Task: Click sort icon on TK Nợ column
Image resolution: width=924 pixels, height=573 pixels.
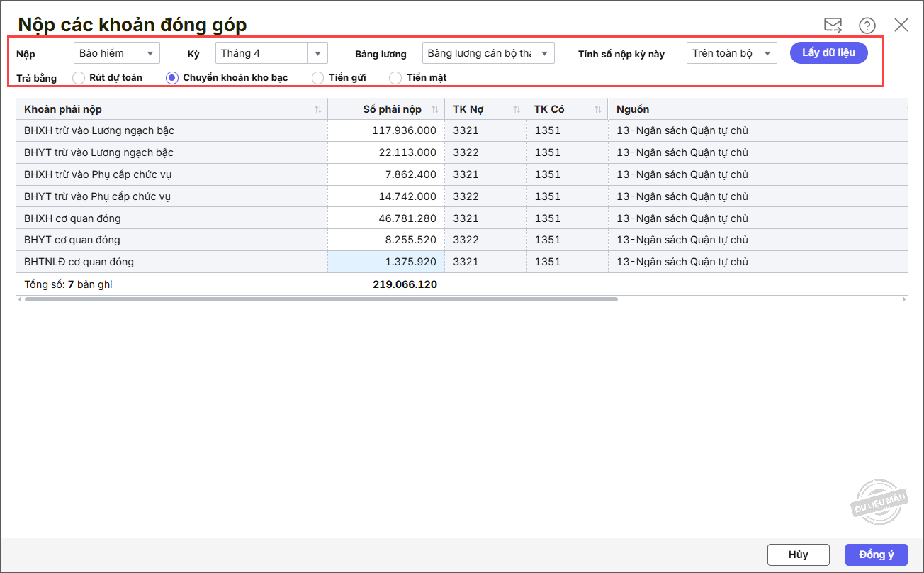Action: point(517,109)
